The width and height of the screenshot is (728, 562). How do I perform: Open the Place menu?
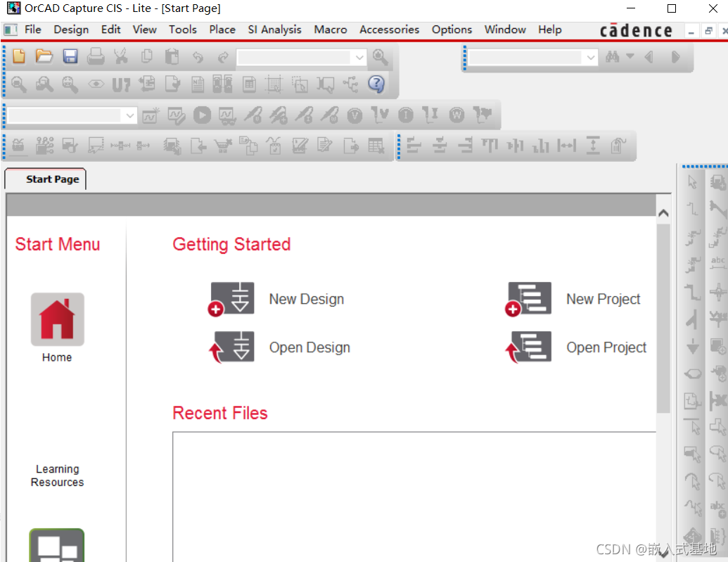[x=222, y=30]
